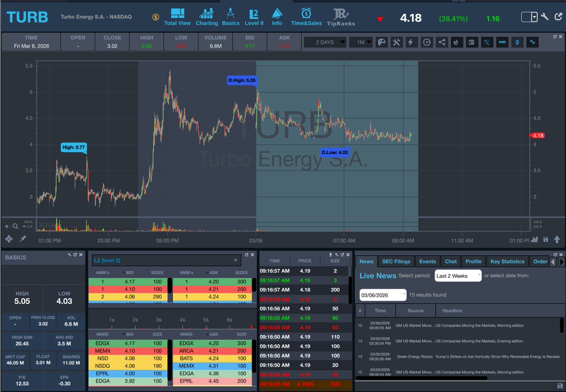Click the TURB ticker symbol
566x392 pixels.
tap(27, 17)
